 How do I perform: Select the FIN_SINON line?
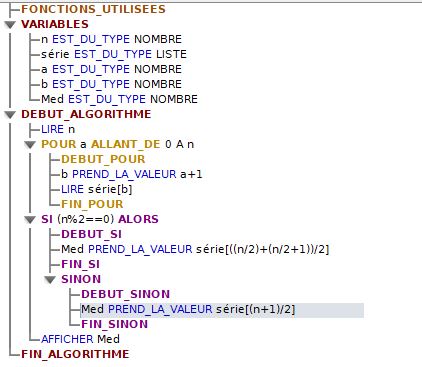115,324
